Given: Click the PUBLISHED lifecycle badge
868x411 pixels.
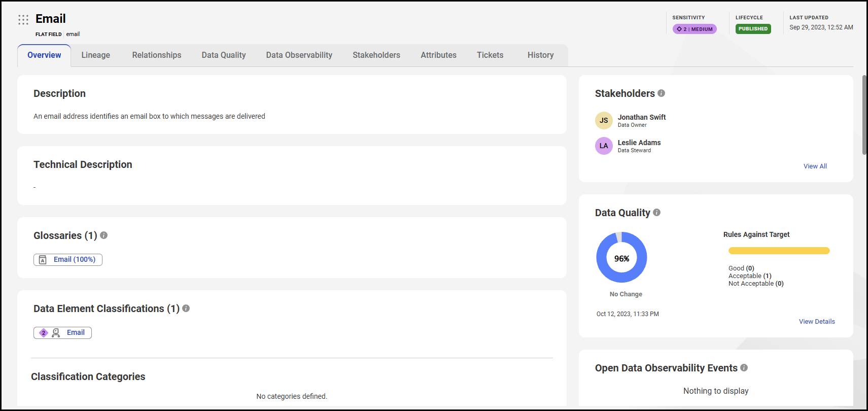Looking at the screenshot, I should pos(753,29).
